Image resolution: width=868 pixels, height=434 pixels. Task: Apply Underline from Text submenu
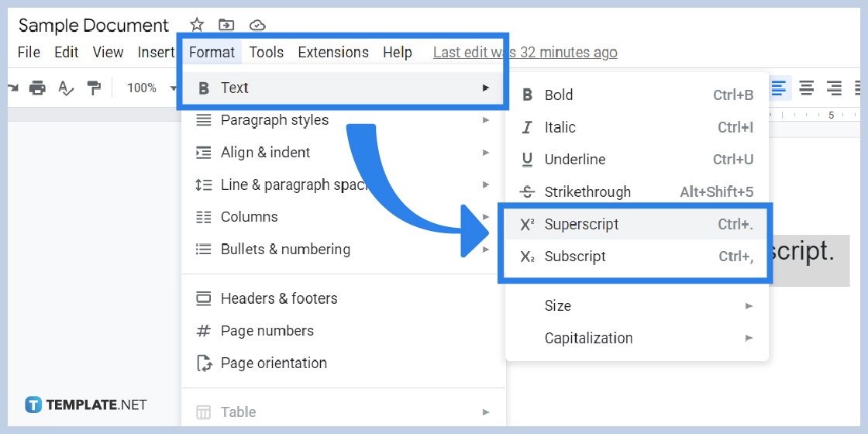[x=636, y=160]
